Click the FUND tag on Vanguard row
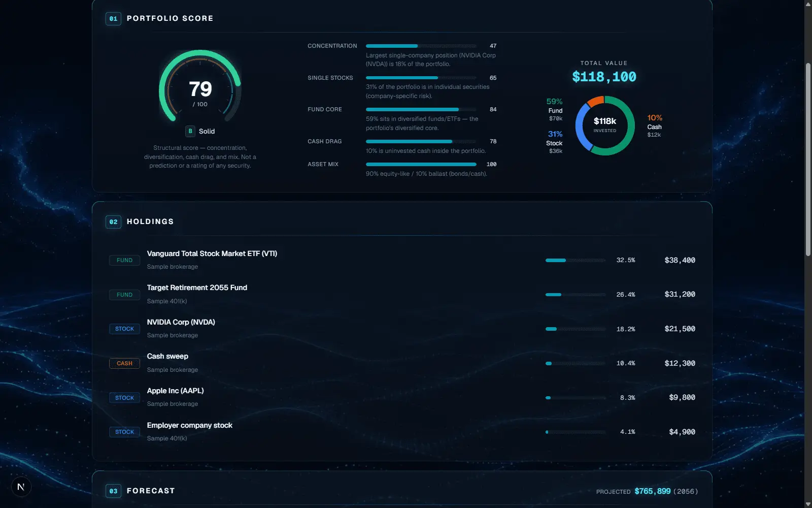 pos(124,260)
